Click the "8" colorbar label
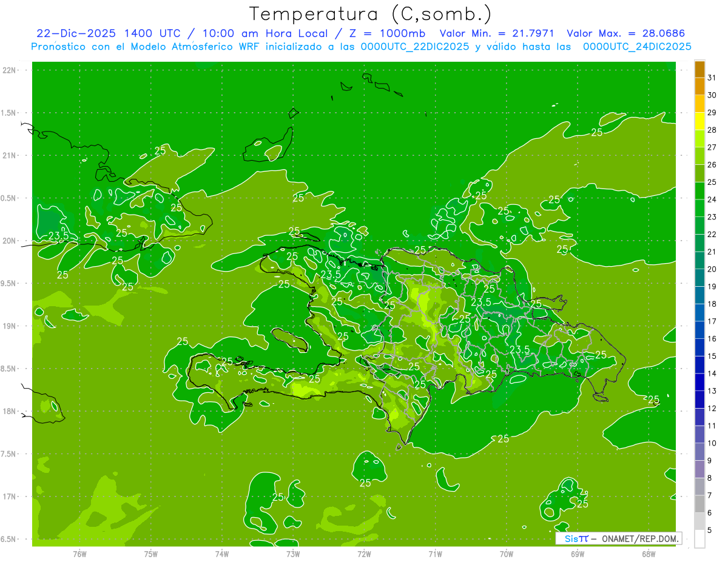 710,478
